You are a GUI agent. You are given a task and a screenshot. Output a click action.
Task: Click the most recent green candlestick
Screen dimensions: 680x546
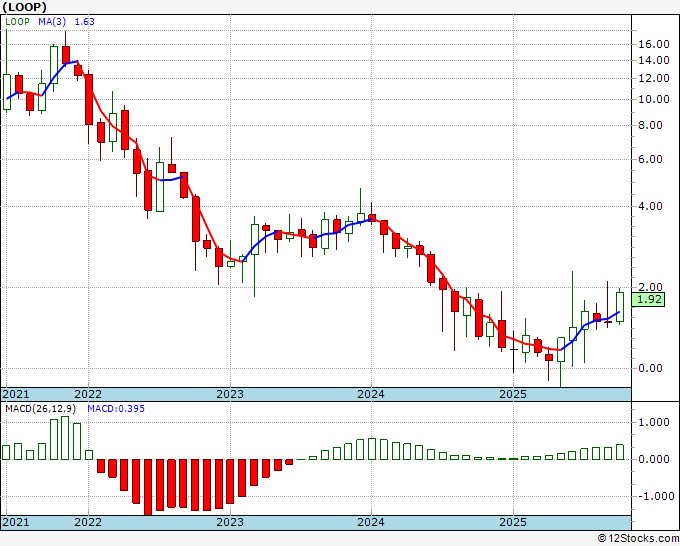pyautogui.click(x=620, y=307)
